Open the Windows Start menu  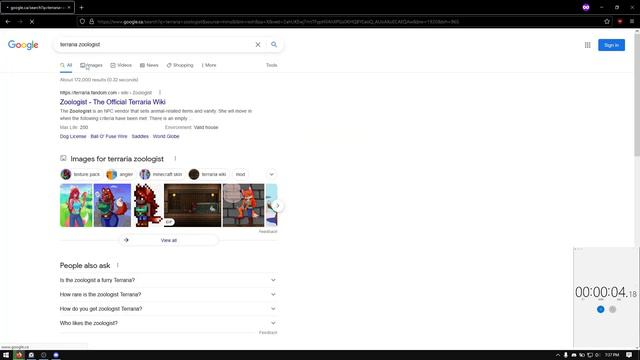click(6, 355)
